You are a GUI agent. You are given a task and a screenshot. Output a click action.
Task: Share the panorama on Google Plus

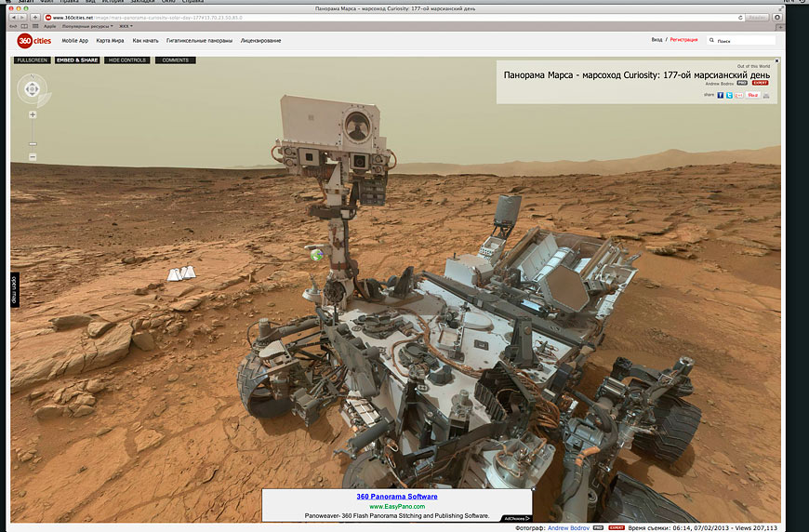point(739,95)
